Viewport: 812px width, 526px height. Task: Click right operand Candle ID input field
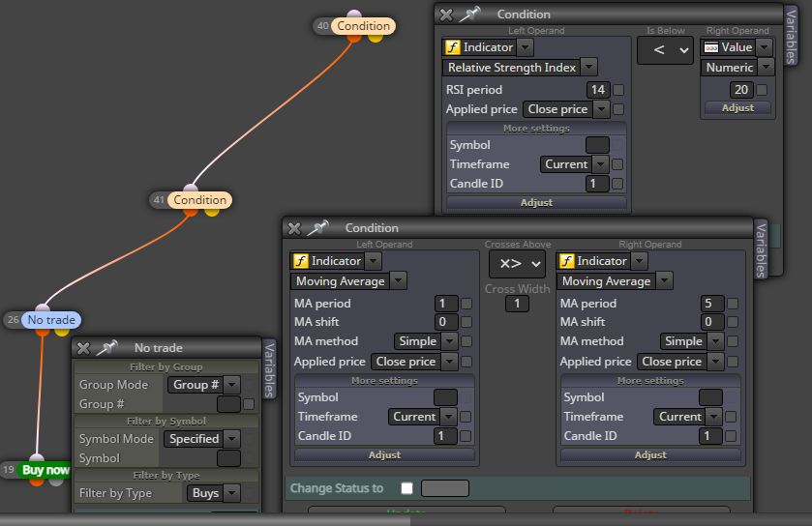(x=710, y=436)
